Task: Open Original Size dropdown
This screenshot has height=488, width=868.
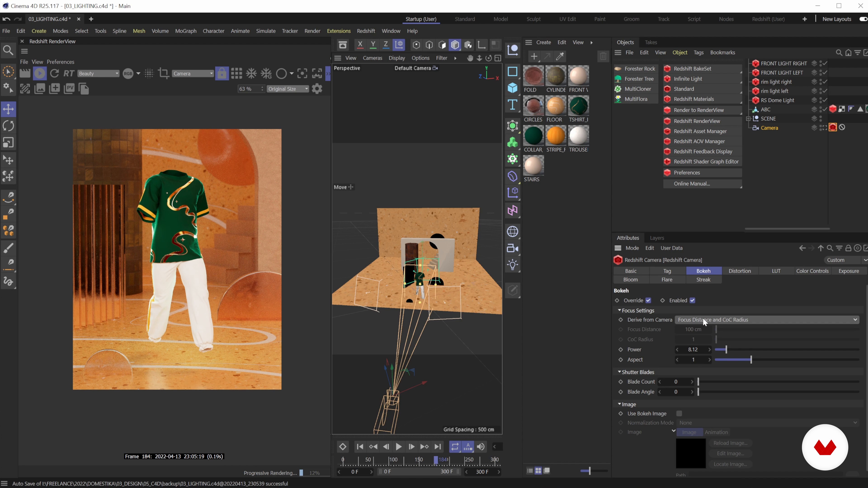Action: pyautogui.click(x=288, y=89)
